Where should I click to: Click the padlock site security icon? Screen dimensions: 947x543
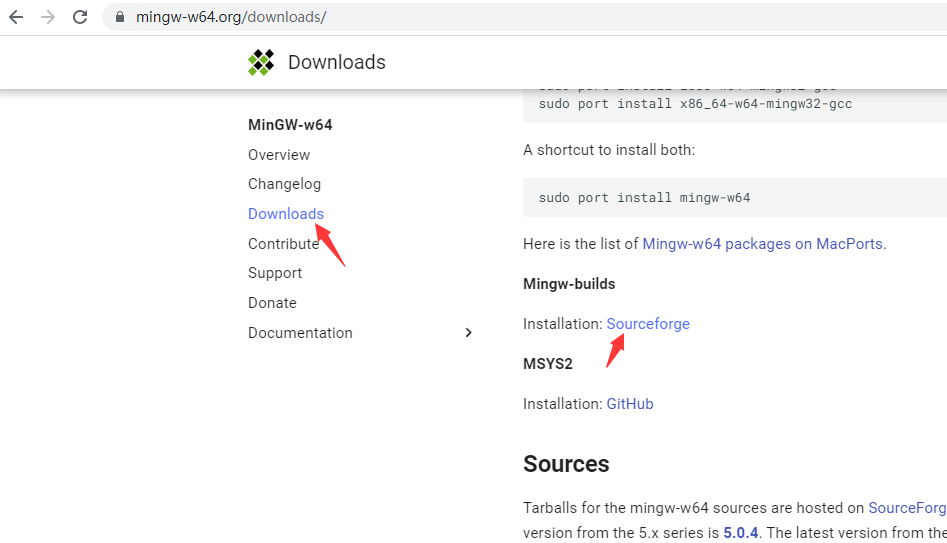120,17
